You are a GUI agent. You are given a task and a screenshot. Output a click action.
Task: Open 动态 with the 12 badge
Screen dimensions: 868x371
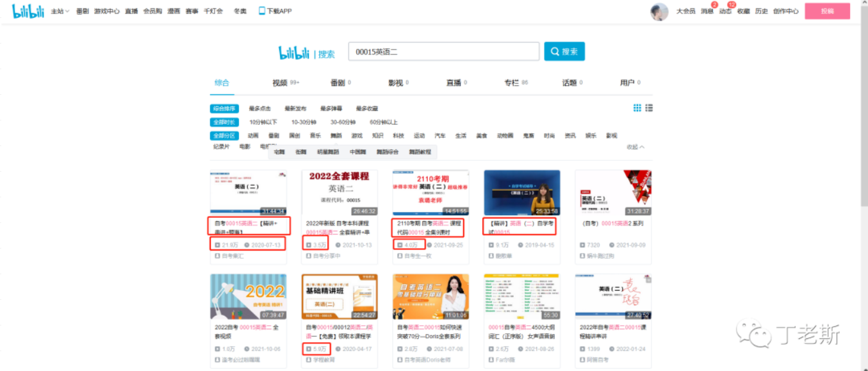tap(725, 12)
